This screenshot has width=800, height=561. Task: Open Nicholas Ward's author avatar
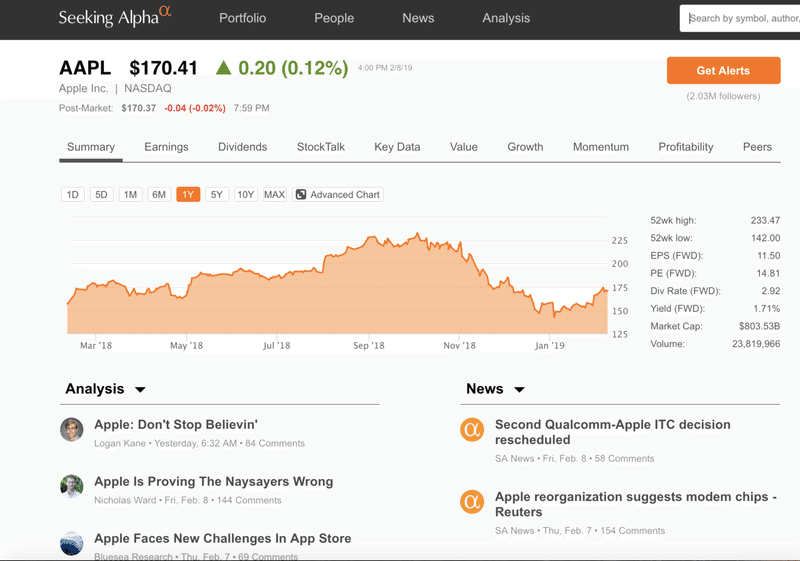(71, 486)
